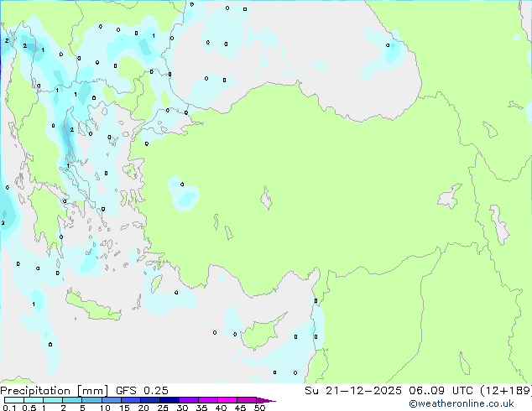Screen dimensions: 532x411
Task: Click the "Precipitation [mm]" title label
Action: coord(48,390)
